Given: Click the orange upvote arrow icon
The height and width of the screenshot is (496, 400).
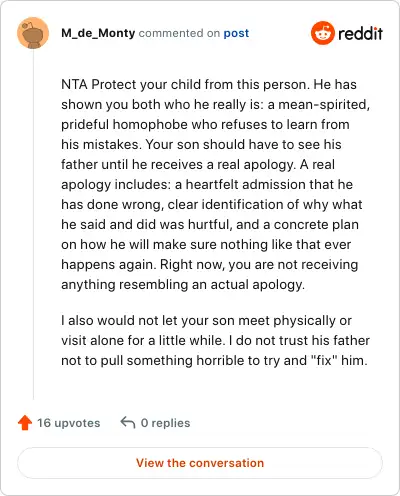Looking at the screenshot, I should [x=25, y=423].
